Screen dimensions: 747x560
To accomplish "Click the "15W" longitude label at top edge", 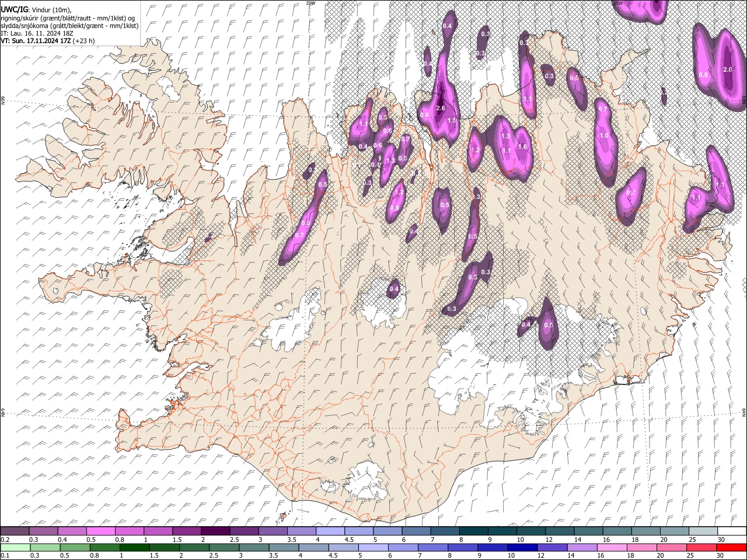I will (x=618, y=3).
